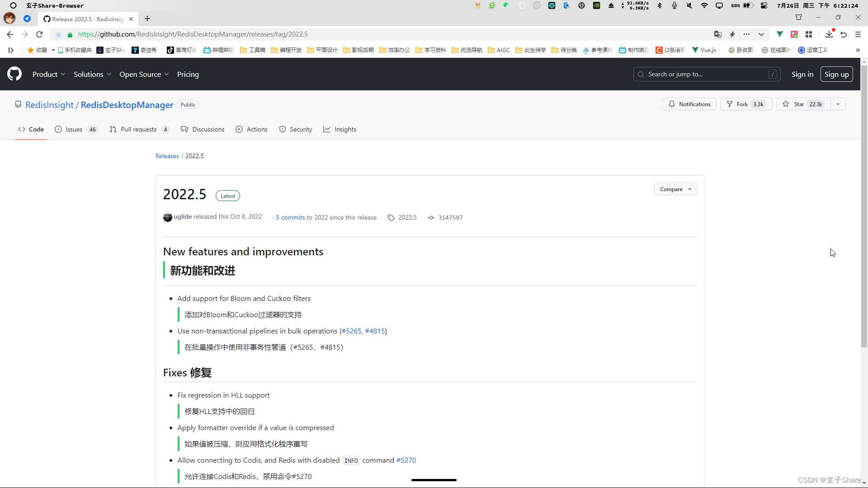
Task: Click the battery indicator in menu bar
Action: pyautogui.click(x=743, y=5)
